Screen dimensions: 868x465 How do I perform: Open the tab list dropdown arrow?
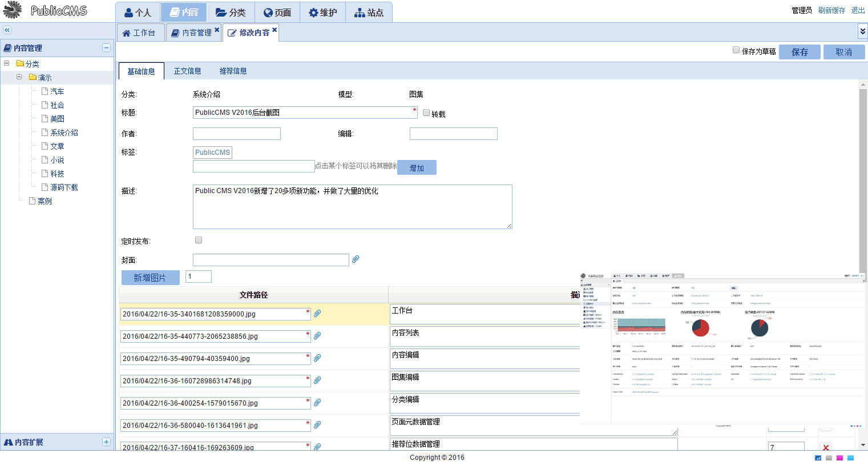pyautogui.click(x=863, y=31)
